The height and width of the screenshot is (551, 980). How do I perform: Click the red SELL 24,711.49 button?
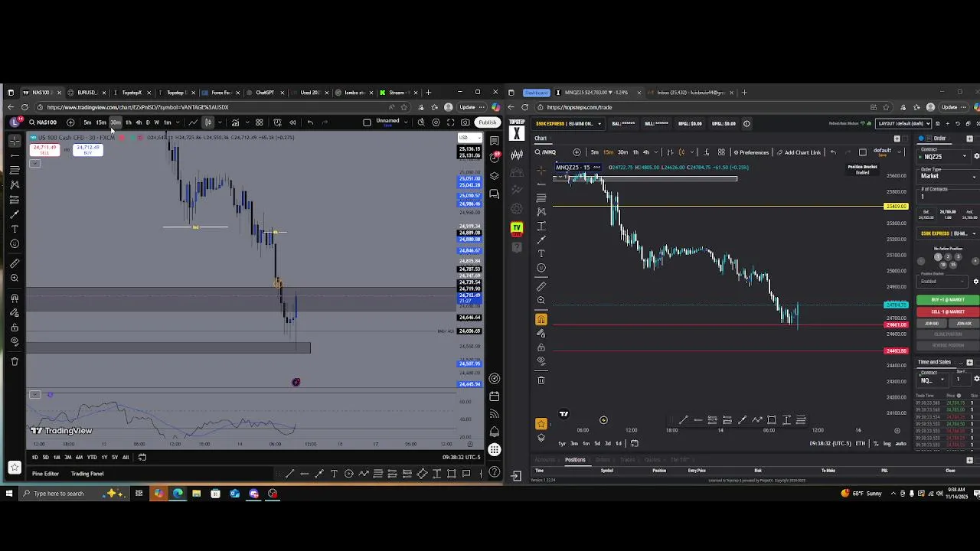(x=44, y=149)
